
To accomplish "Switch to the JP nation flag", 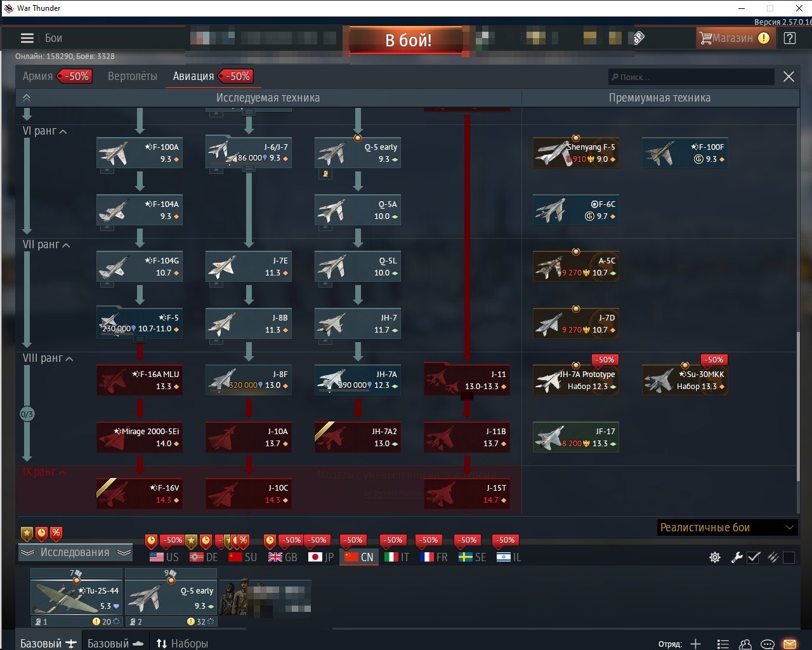I will 320,557.
